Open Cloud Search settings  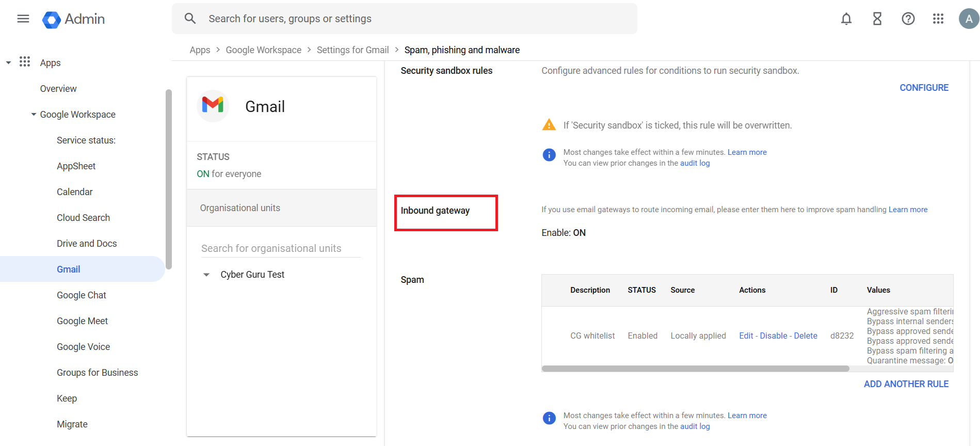84,218
